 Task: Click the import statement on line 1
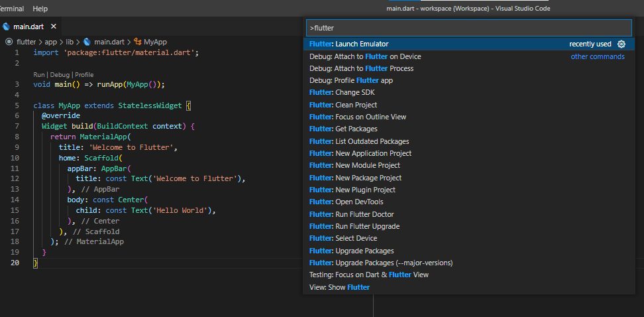(116, 53)
